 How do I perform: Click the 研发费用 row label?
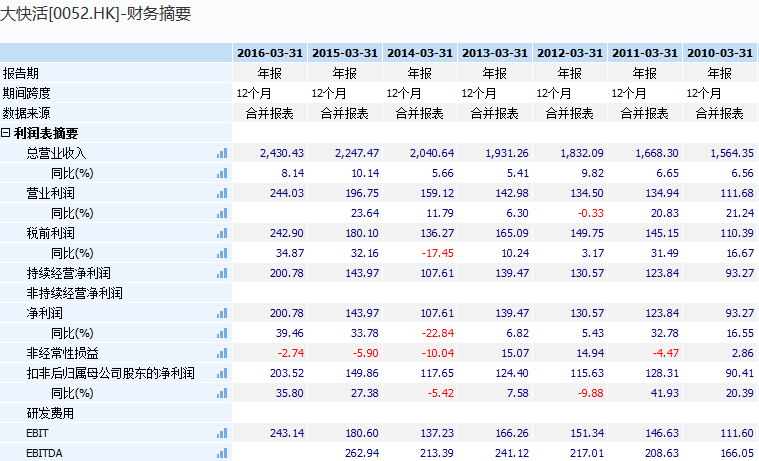[x=50, y=414]
